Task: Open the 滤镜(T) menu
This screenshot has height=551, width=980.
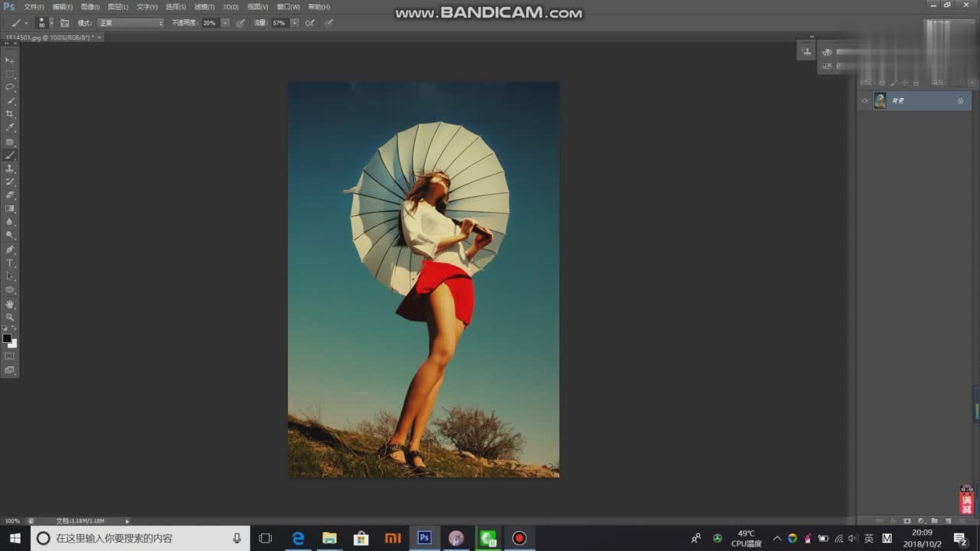Action: coord(204,7)
